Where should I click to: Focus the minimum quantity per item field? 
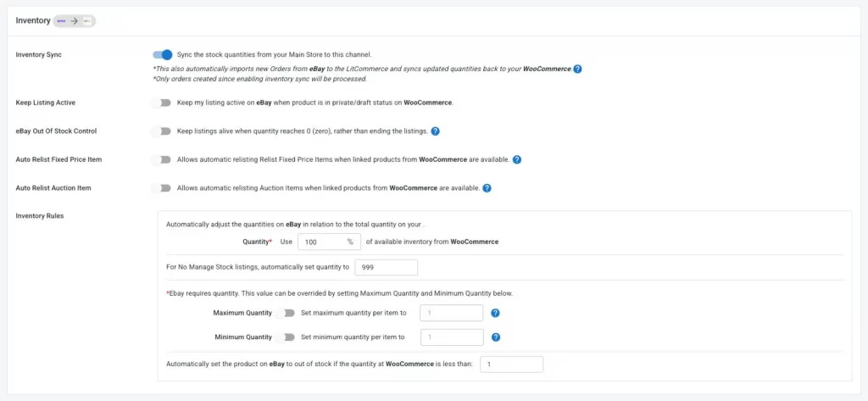[x=452, y=337]
